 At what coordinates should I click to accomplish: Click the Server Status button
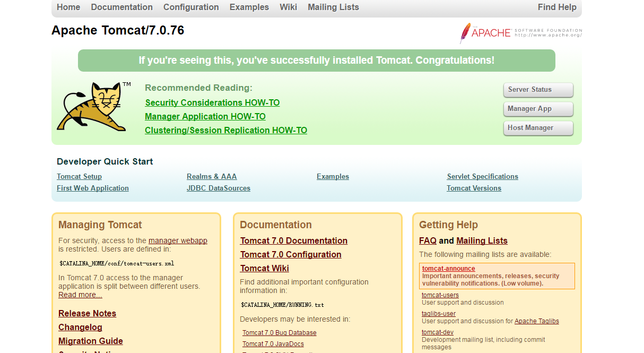(538, 90)
